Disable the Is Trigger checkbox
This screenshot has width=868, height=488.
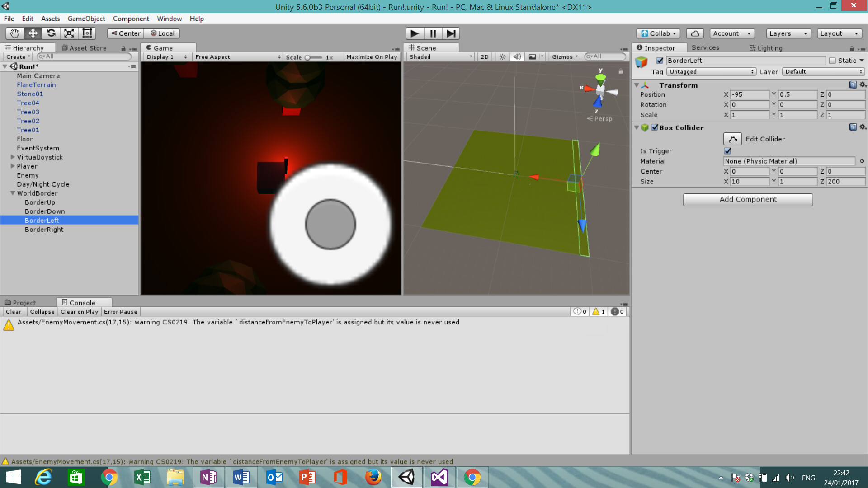click(x=727, y=151)
